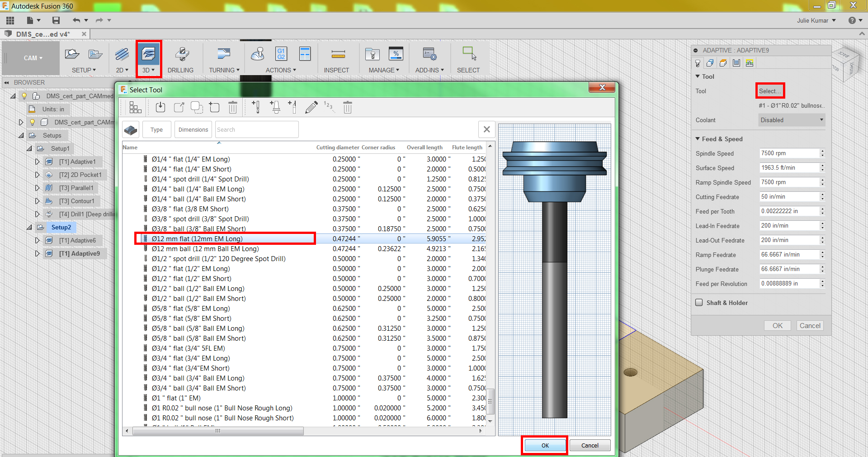Open the Coolant dropdown
This screenshot has width=868, height=457.
point(792,120)
